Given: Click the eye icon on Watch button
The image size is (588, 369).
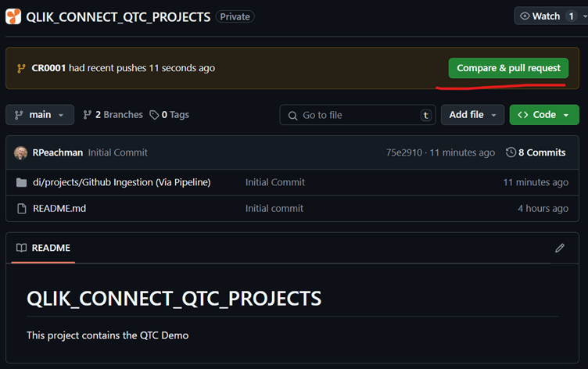Looking at the screenshot, I should pyautogui.click(x=525, y=16).
